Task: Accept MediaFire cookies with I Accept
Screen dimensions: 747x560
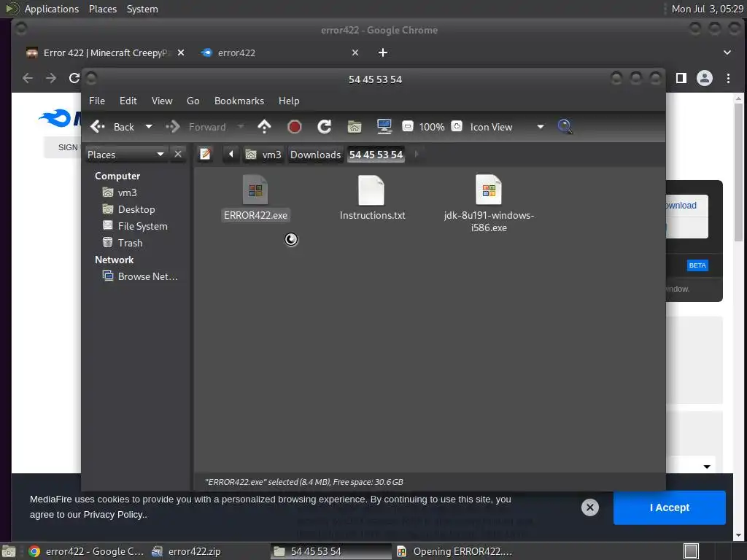Action: (x=670, y=507)
